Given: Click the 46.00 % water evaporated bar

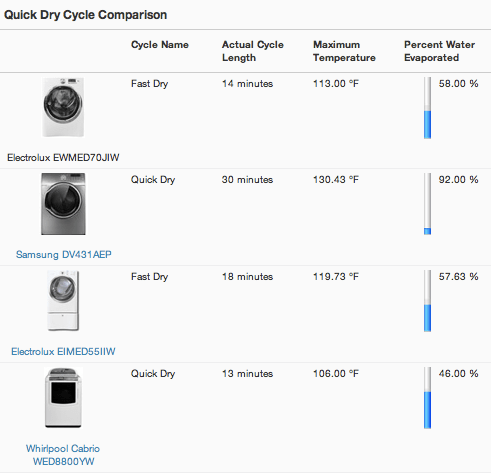Looking at the screenshot, I should (427, 398).
